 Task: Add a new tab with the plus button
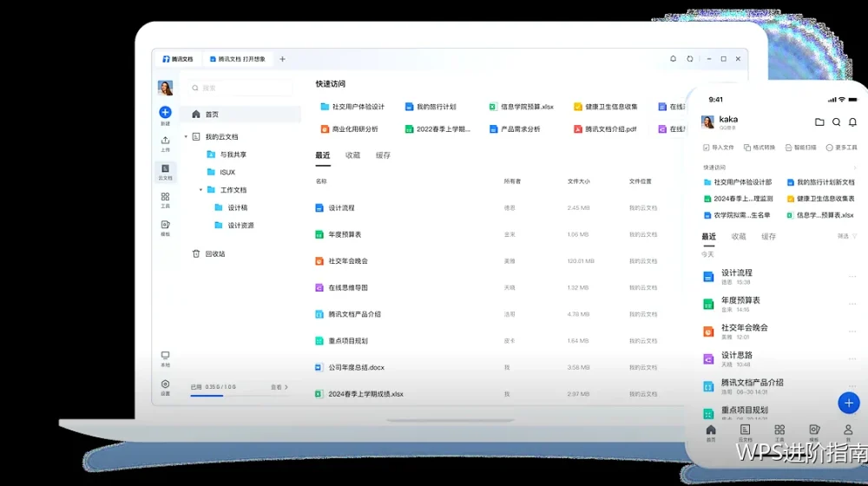click(282, 59)
